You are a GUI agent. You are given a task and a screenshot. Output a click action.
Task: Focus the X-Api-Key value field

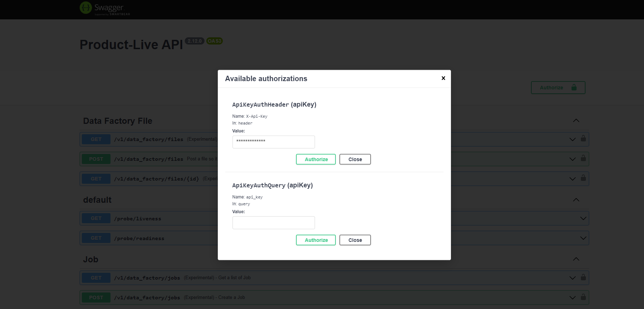[273, 142]
